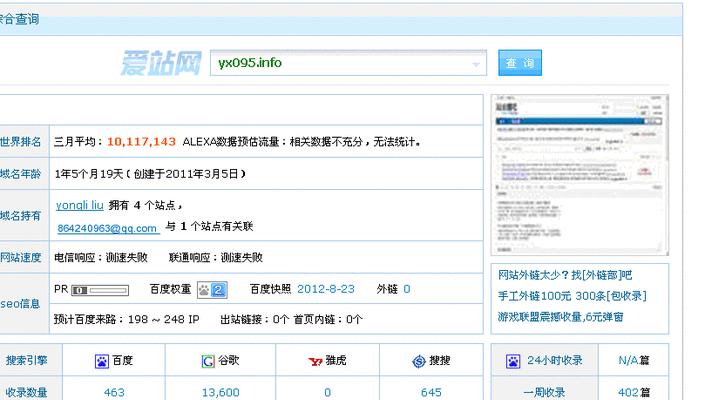Click the 402篇 weekly index value
This screenshot has width=705, height=400.
point(634,392)
